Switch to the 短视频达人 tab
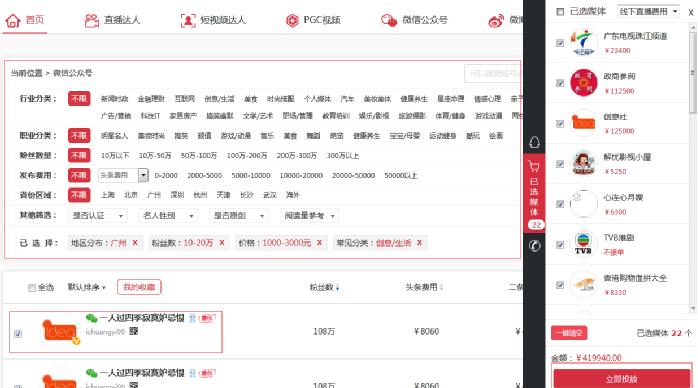Screen dimensions: 698x388 (x=213, y=20)
